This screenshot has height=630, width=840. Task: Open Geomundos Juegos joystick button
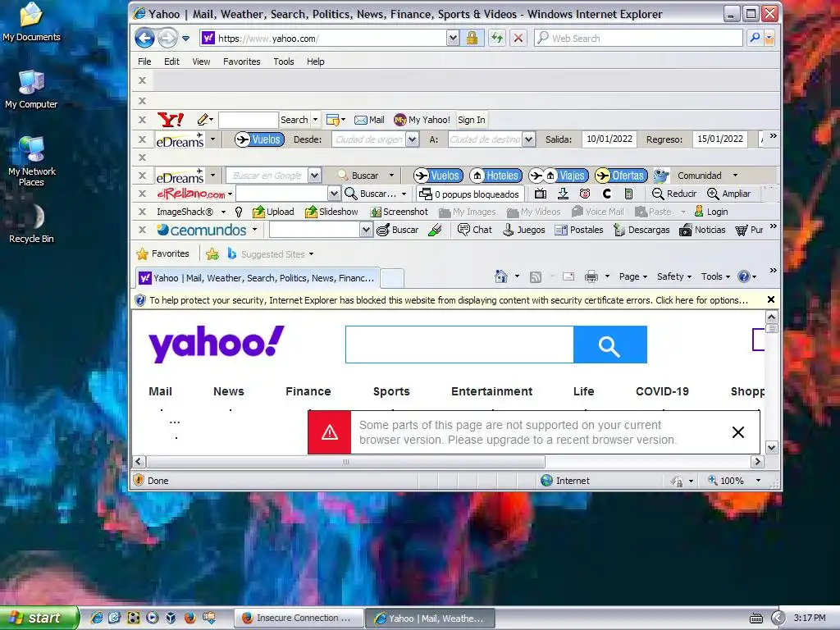coord(523,230)
